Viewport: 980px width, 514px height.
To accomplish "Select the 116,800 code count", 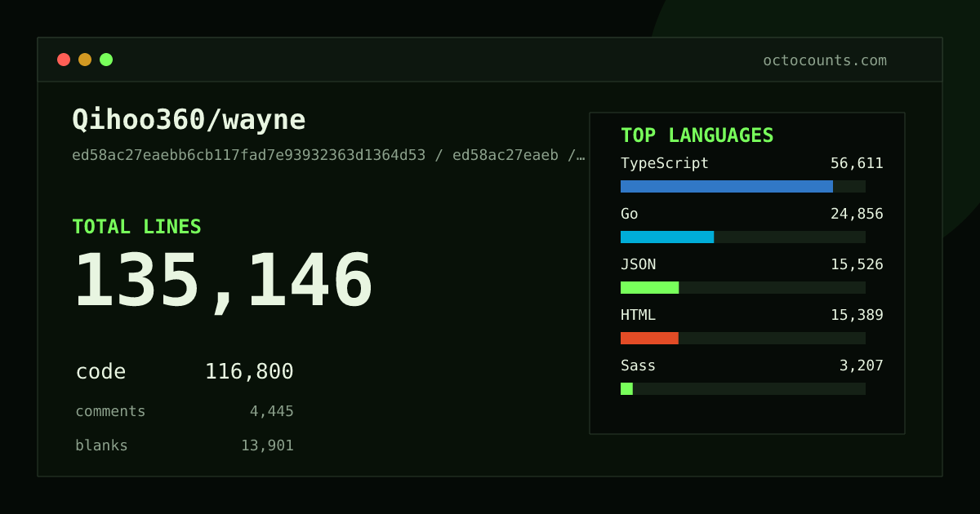I will point(249,372).
